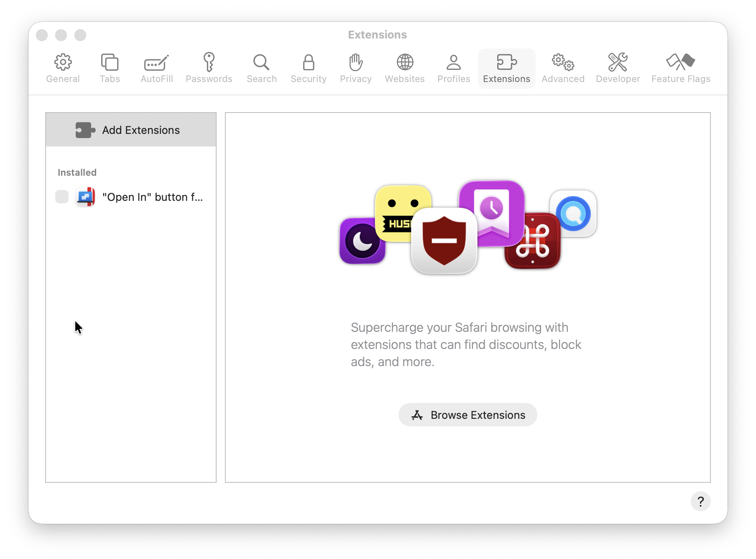Switch to the Profiles pane
Viewport: 756px width, 559px height.
[453, 68]
